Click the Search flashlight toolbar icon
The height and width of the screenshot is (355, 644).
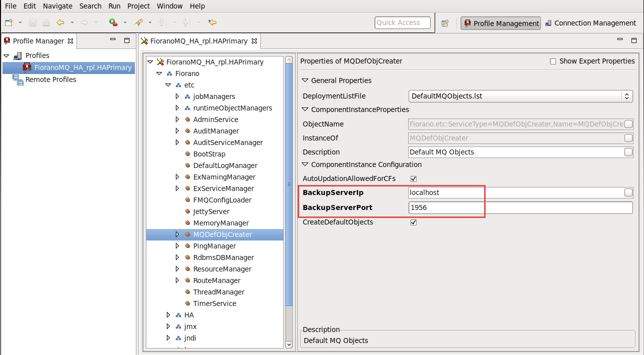tap(139, 22)
